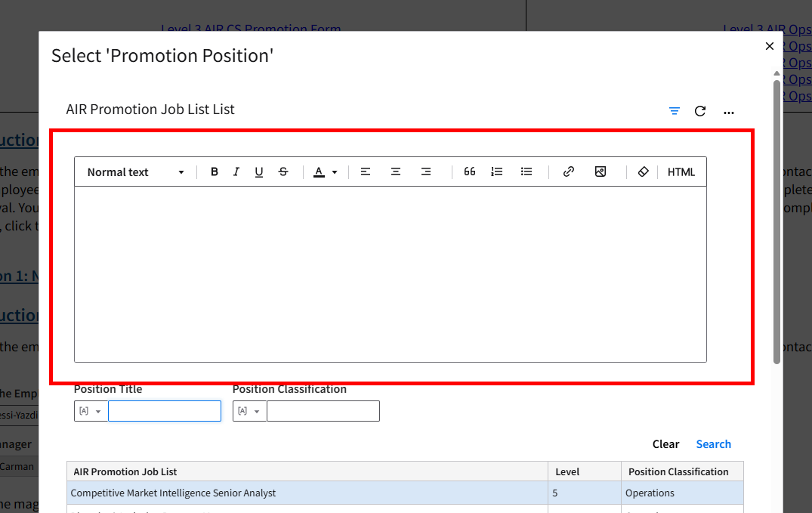This screenshot has height=513, width=812.
Task: Click the Search link
Action: pyautogui.click(x=714, y=444)
